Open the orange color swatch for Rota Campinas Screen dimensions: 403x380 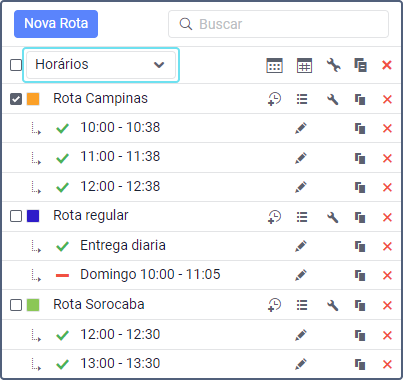(x=33, y=99)
